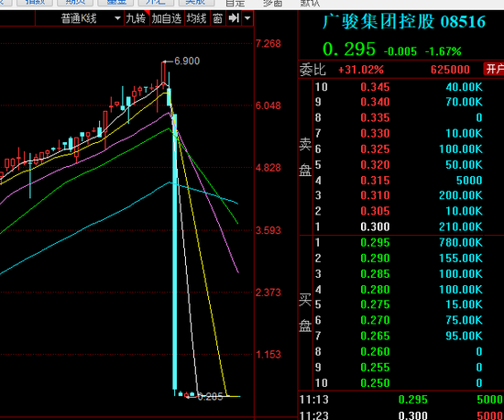Image resolution: width=504 pixels, height=420 pixels.
Task: Click the 卖盘 sell side label
Action: point(305,157)
